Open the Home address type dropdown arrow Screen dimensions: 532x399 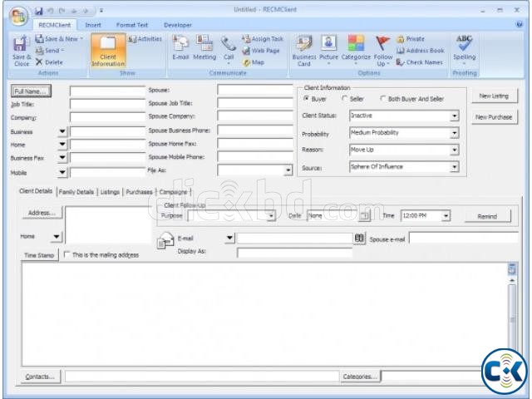pos(57,236)
